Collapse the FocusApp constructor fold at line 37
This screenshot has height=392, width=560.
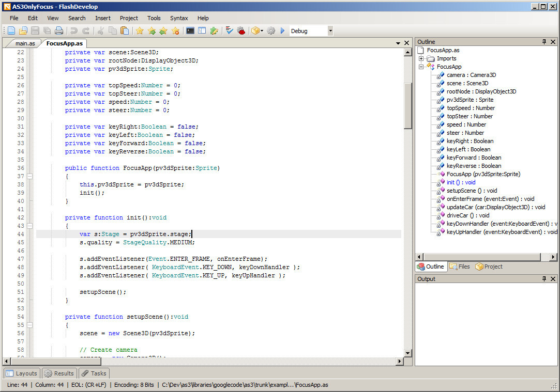(x=29, y=176)
